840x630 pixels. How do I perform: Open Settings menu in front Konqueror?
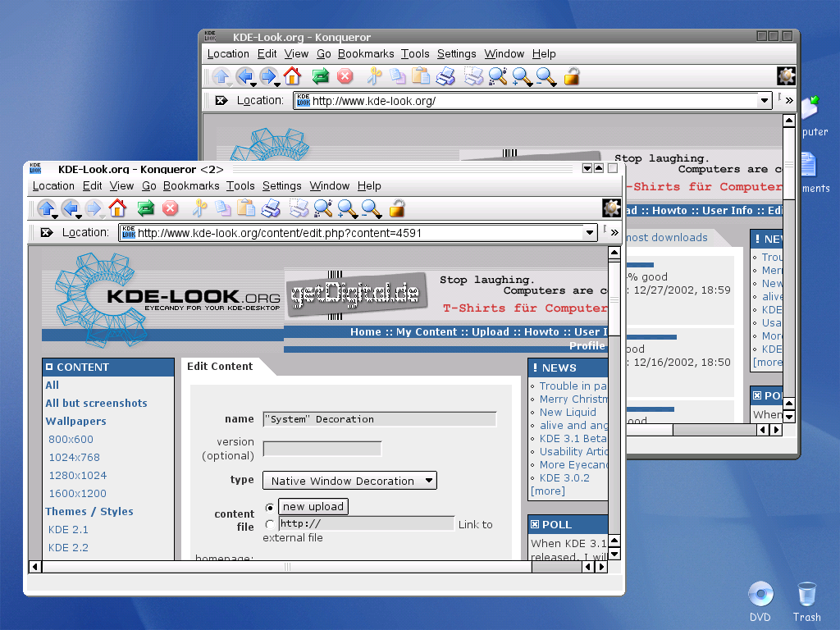282,186
